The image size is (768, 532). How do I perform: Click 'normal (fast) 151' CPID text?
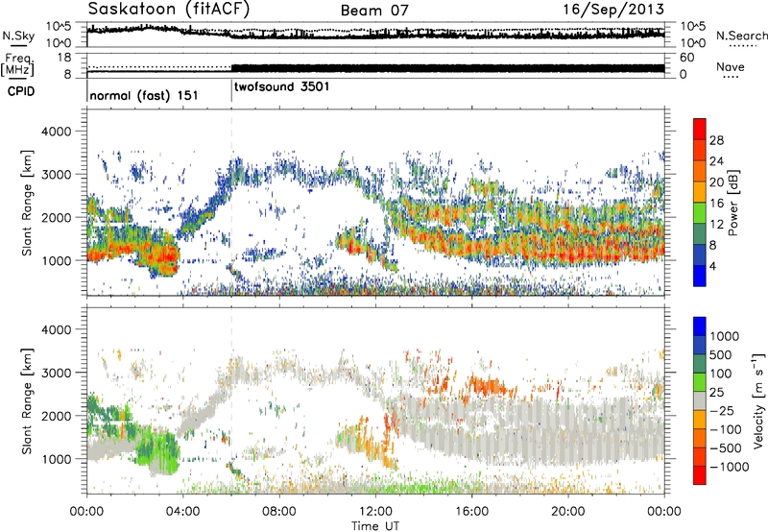144,95
